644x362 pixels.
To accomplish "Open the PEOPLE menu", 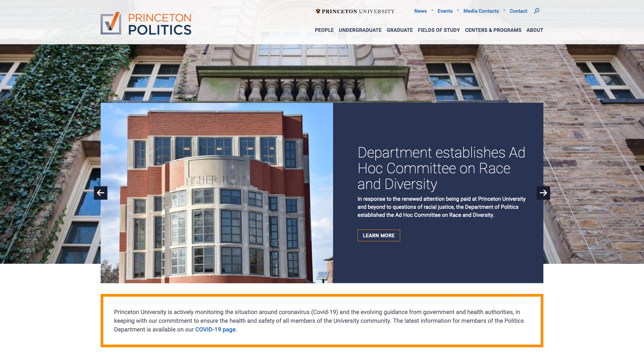I will (324, 30).
